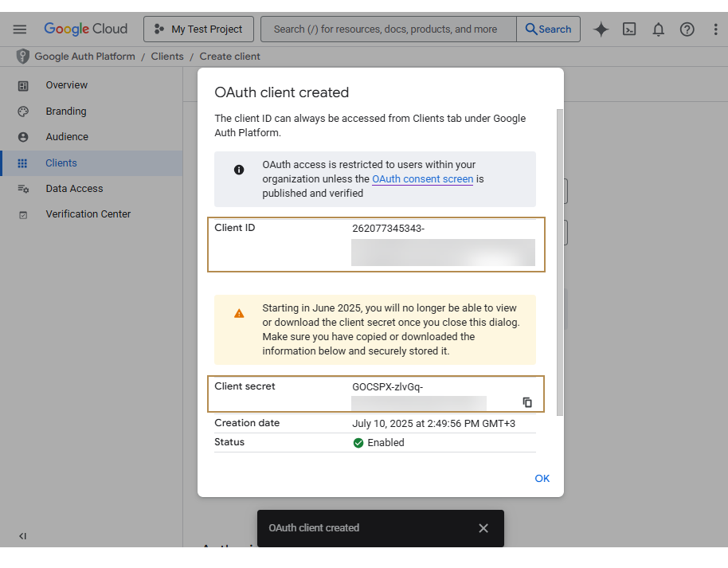Viewport: 728px width, 568px height.
Task: Click Create client breadcrumb text
Action: (230, 57)
